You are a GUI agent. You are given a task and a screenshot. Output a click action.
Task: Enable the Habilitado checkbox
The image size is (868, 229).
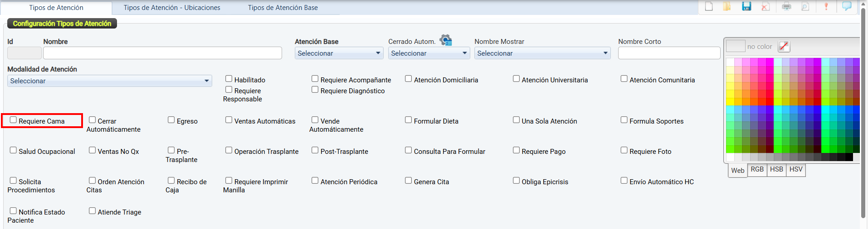point(229,79)
